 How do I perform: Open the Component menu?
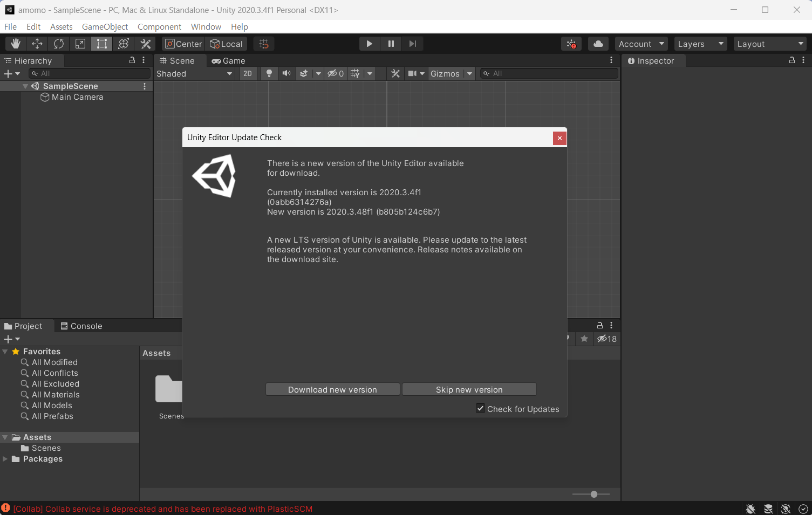pos(159,26)
